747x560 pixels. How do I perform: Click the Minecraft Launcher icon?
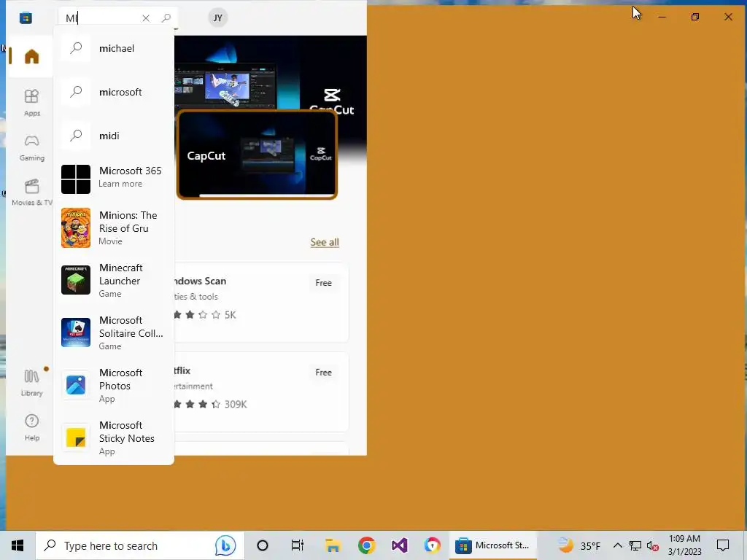[x=76, y=280]
